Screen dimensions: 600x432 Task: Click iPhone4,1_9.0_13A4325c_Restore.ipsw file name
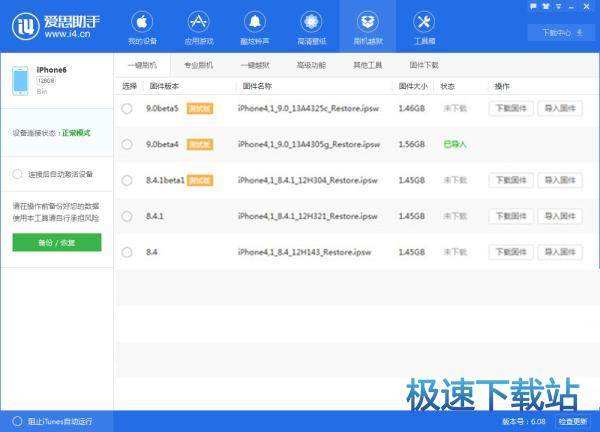[308, 108]
